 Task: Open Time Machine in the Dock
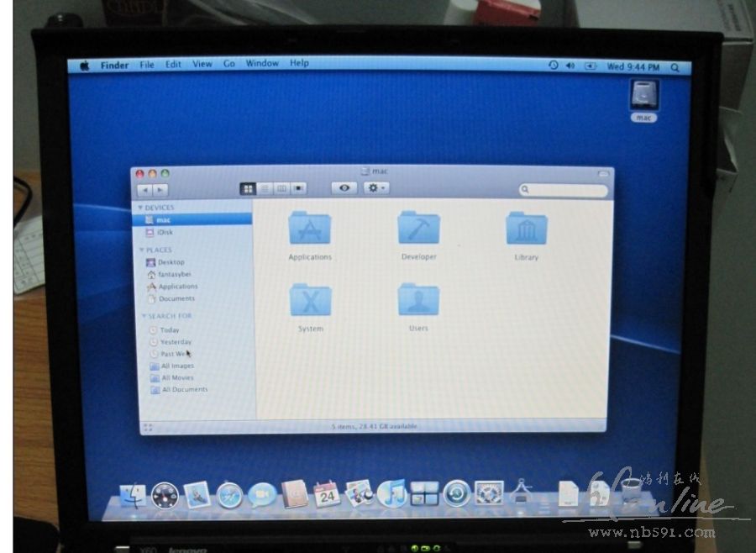[456, 493]
